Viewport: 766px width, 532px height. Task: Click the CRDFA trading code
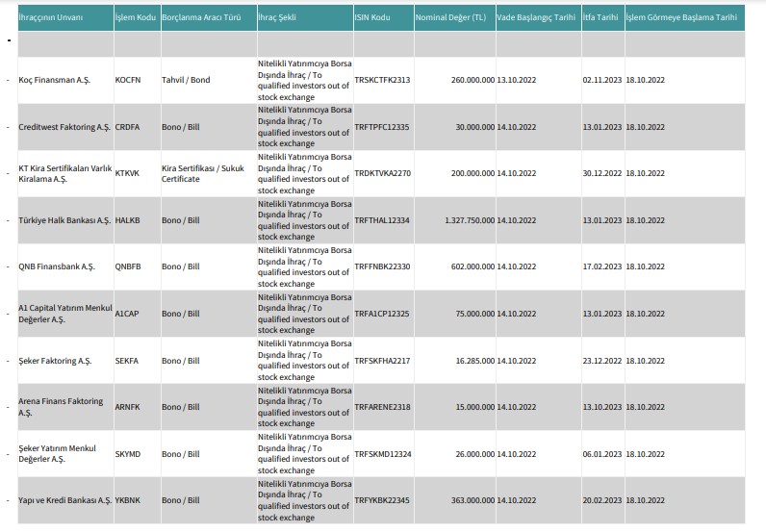click(127, 127)
